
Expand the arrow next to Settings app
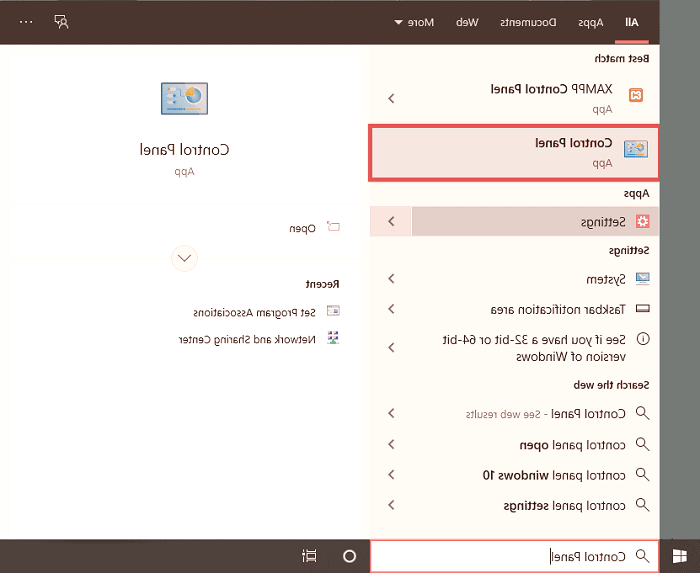click(x=391, y=221)
